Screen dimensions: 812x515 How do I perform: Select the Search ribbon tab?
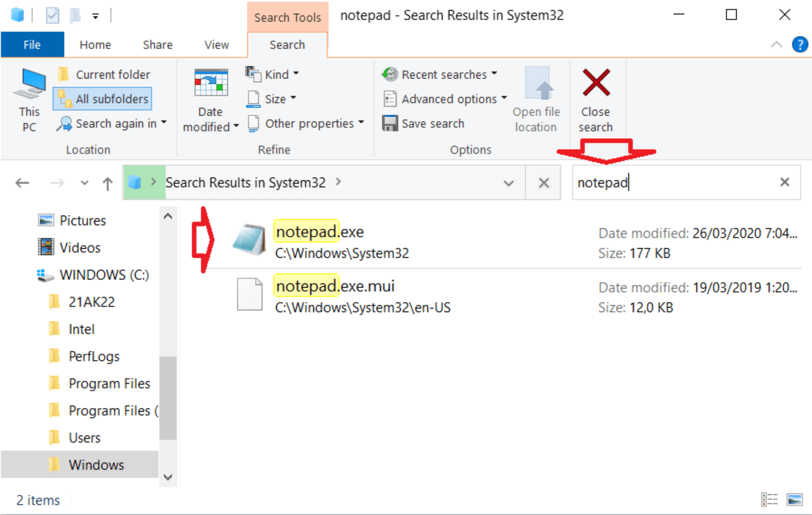[x=287, y=45]
